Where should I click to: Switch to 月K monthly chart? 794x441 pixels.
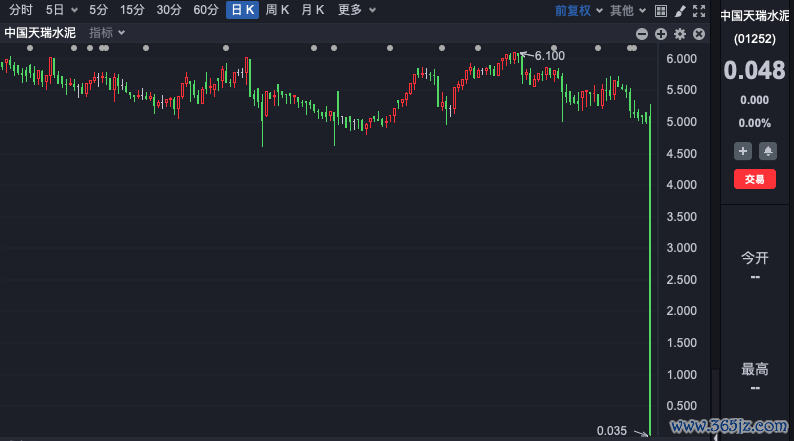(312, 10)
